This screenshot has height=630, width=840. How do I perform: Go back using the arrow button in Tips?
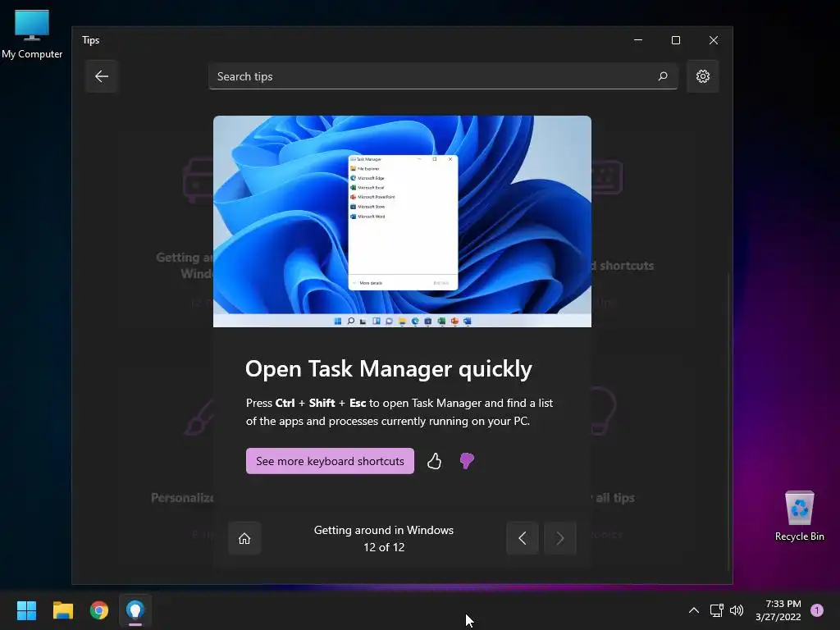click(x=101, y=76)
